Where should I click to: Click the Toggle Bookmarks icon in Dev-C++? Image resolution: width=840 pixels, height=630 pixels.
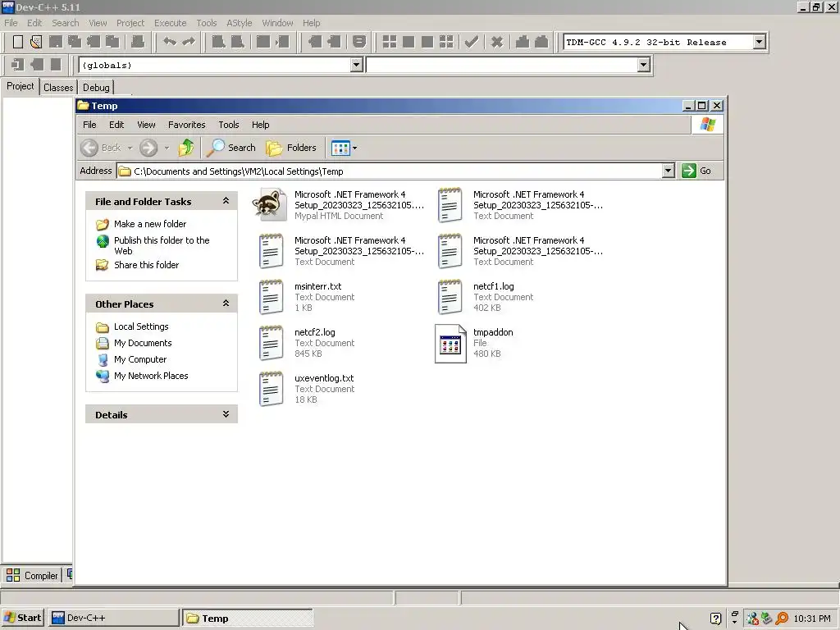coord(36,65)
